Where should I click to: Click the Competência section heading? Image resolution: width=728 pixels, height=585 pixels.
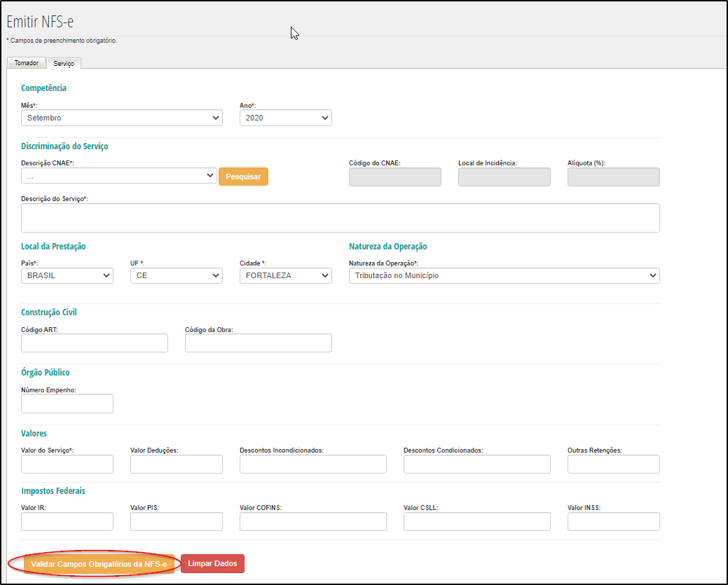tap(43, 88)
